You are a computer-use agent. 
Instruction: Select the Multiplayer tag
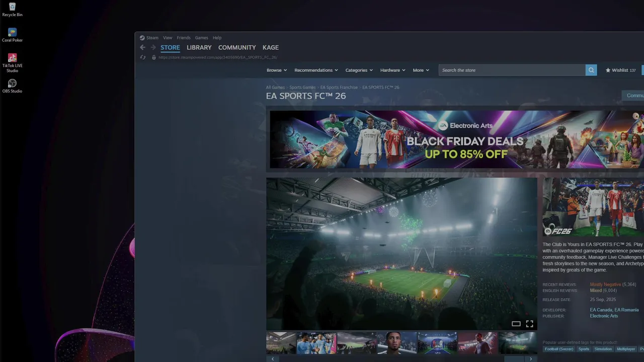pos(626,349)
